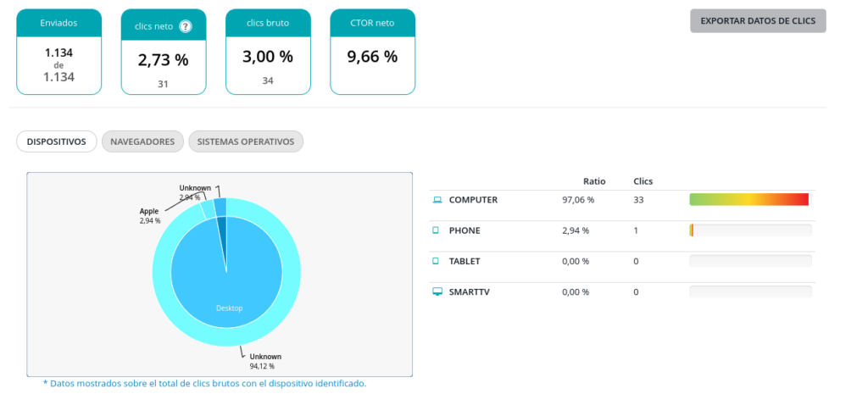Click the tablet device icon
Screen dimensions: 868x405
437,261
